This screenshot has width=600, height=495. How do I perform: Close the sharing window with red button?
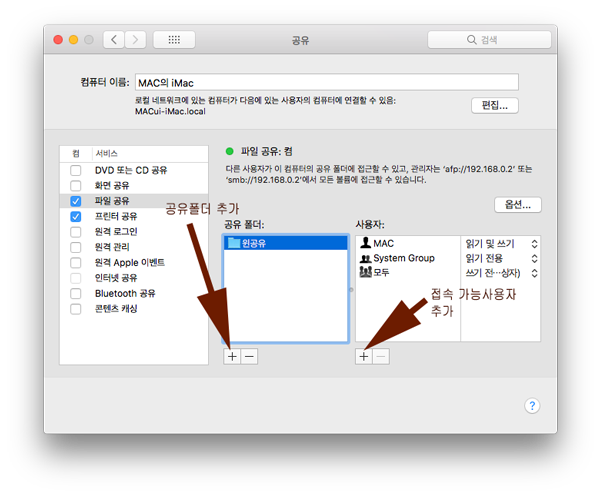pyautogui.click(x=58, y=40)
